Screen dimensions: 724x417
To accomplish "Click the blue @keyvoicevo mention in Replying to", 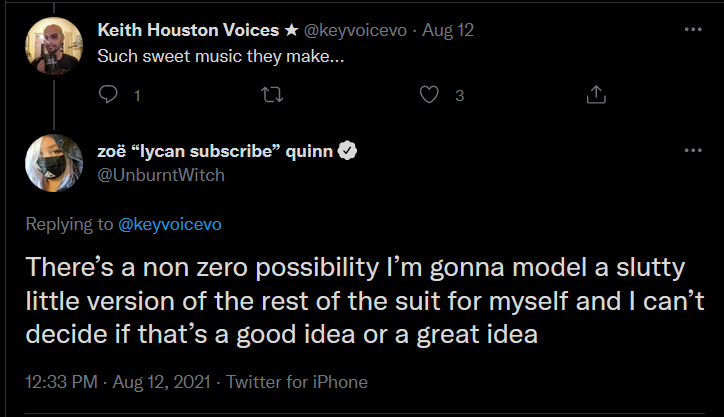I will tap(170, 224).
